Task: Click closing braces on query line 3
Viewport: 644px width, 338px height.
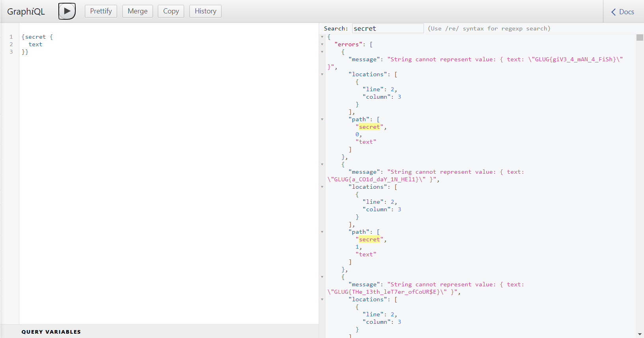Action: tap(25, 52)
